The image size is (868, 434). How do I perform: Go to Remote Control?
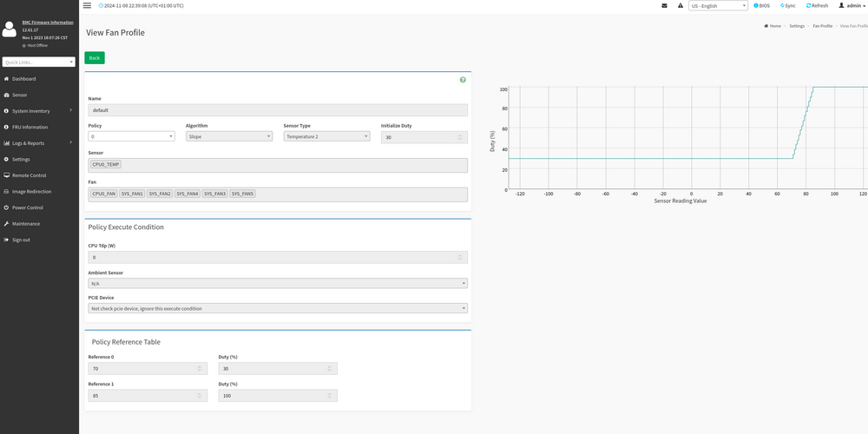click(30, 175)
